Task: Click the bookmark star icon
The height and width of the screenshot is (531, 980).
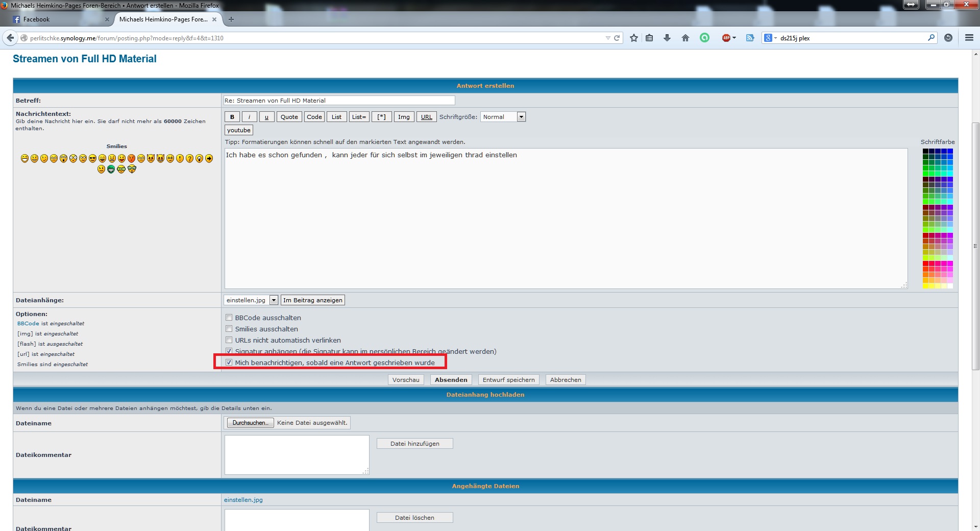Action: point(633,38)
